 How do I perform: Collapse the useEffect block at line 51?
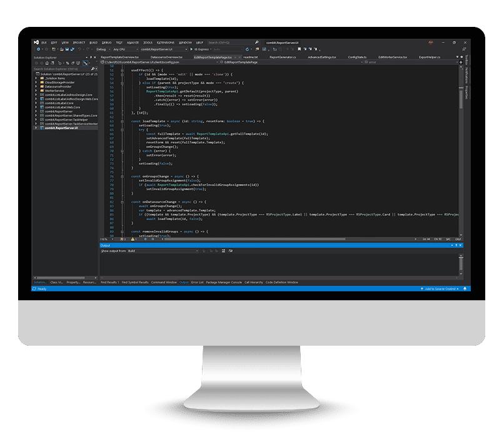click(x=122, y=70)
